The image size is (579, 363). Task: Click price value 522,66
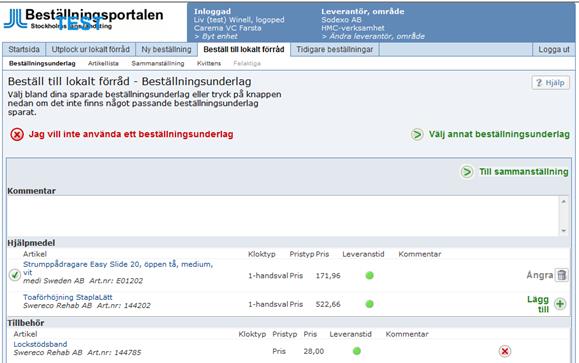tap(328, 304)
